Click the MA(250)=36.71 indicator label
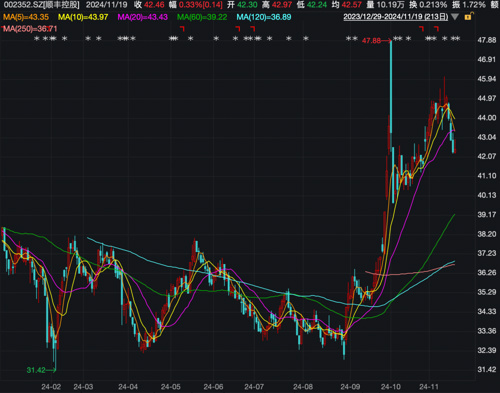 (30, 29)
